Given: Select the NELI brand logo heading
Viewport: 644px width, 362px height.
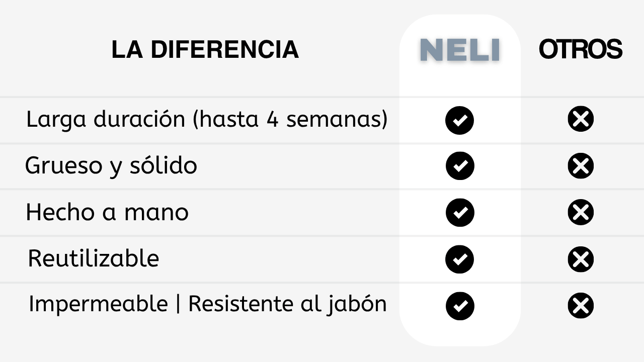Looking at the screenshot, I should [x=460, y=50].
